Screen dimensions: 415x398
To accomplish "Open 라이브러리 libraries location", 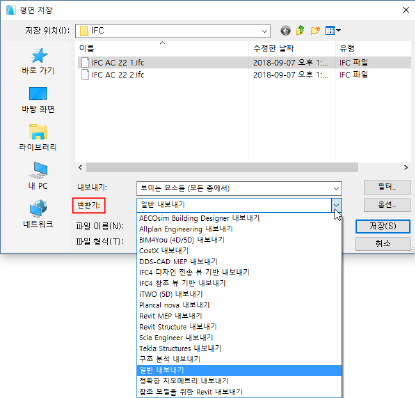I will [38, 137].
